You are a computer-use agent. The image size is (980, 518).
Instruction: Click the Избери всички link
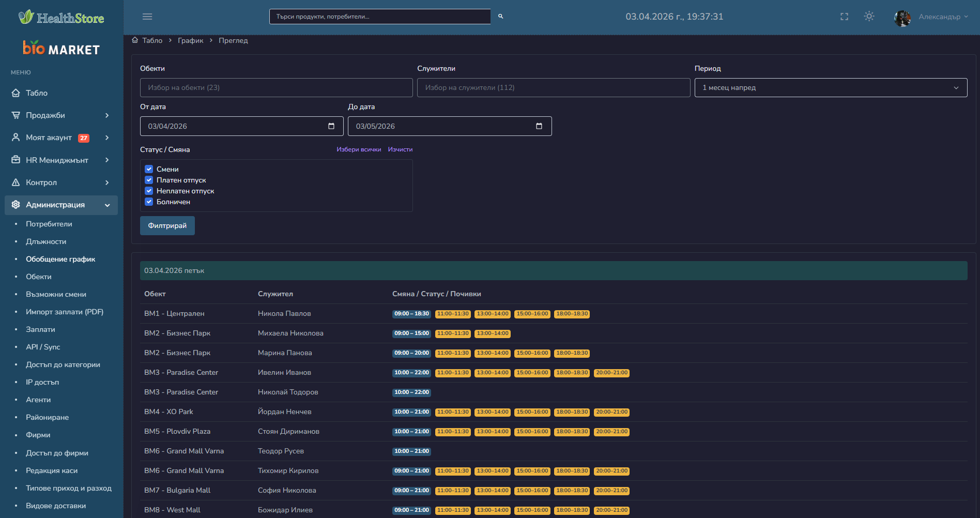359,149
